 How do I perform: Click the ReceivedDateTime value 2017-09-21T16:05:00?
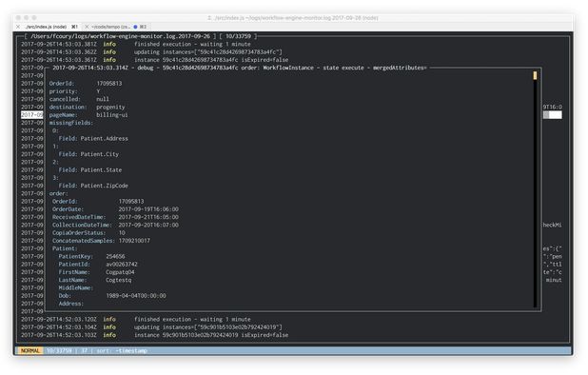(x=148, y=217)
